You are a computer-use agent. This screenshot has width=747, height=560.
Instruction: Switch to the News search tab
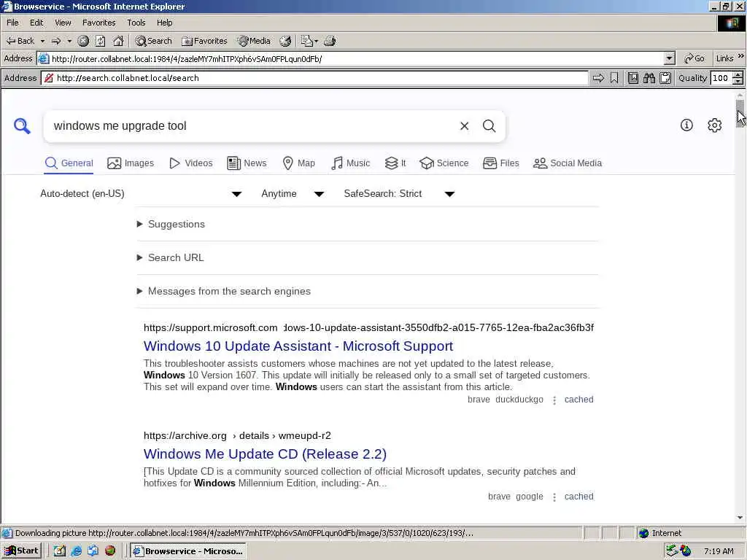[x=247, y=163]
